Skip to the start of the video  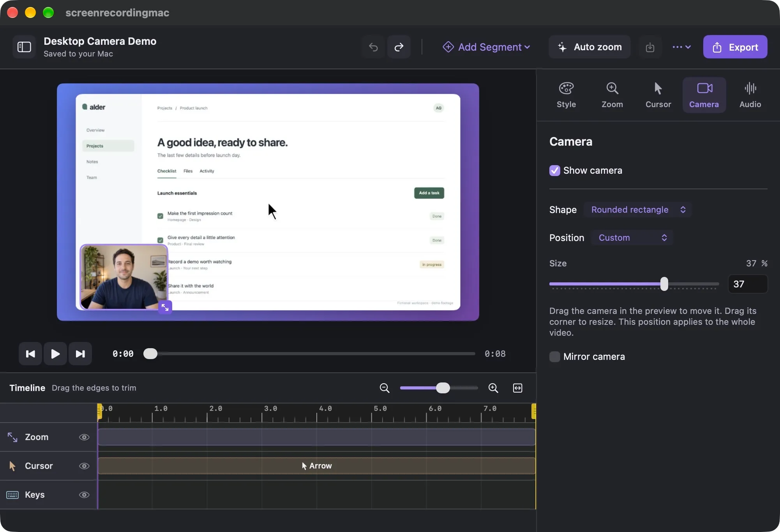click(30, 354)
